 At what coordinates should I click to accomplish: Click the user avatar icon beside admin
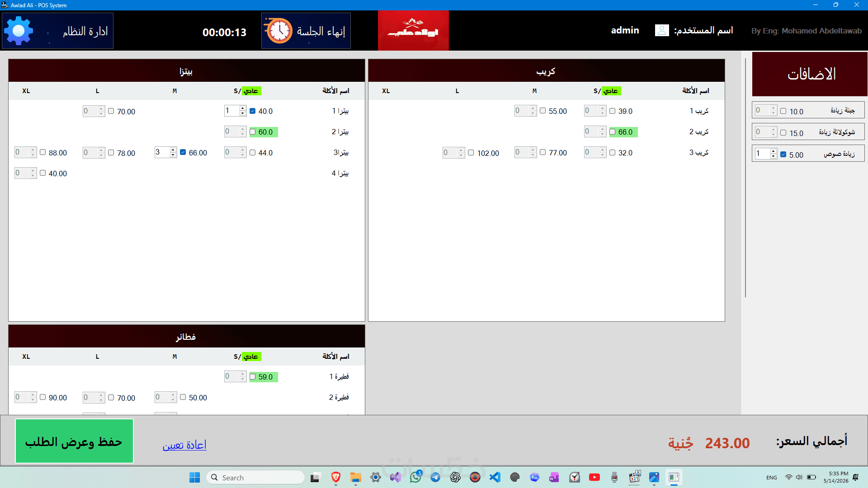coord(662,30)
